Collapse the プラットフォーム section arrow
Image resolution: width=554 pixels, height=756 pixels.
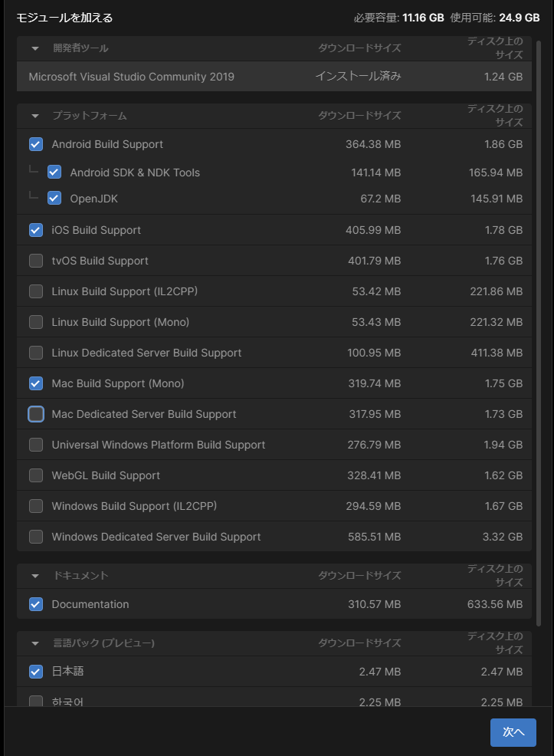coord(35,116)
